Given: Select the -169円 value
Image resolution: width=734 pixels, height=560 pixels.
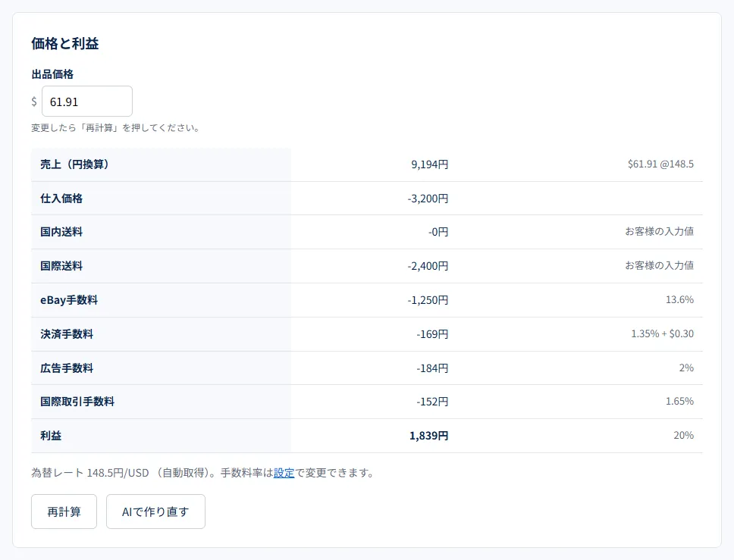Looking at the screenshot, I should 432,334.
